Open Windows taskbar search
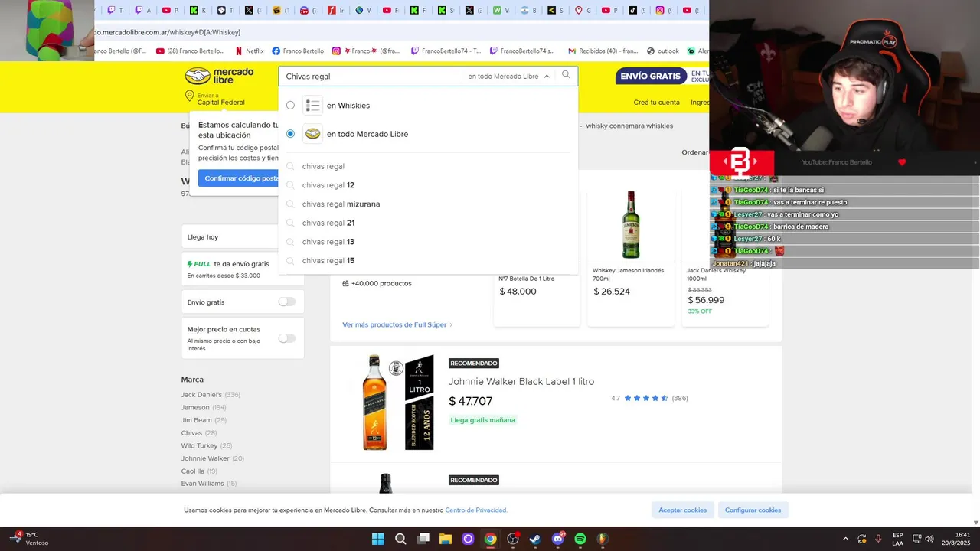 (x=400, y=539)
